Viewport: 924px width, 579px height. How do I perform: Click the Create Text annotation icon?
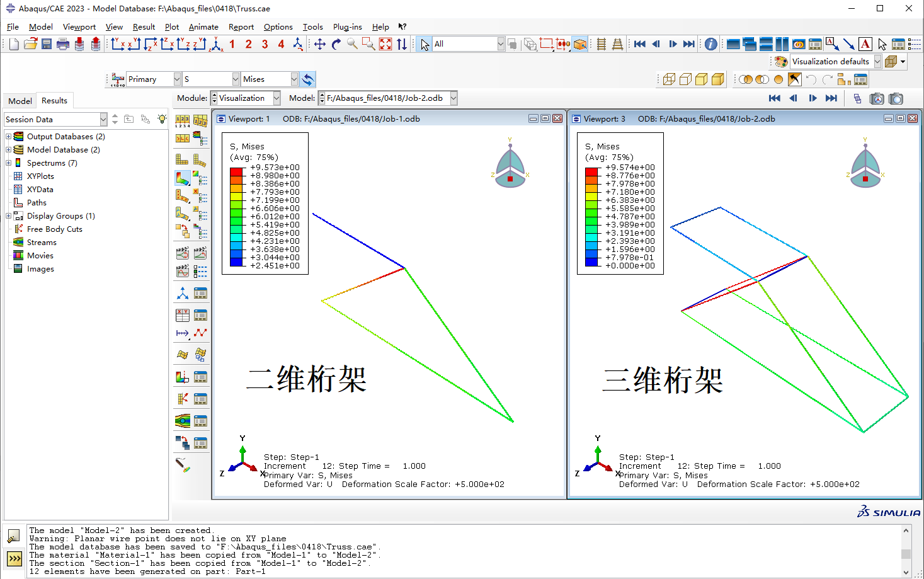(x=865, y=43)
